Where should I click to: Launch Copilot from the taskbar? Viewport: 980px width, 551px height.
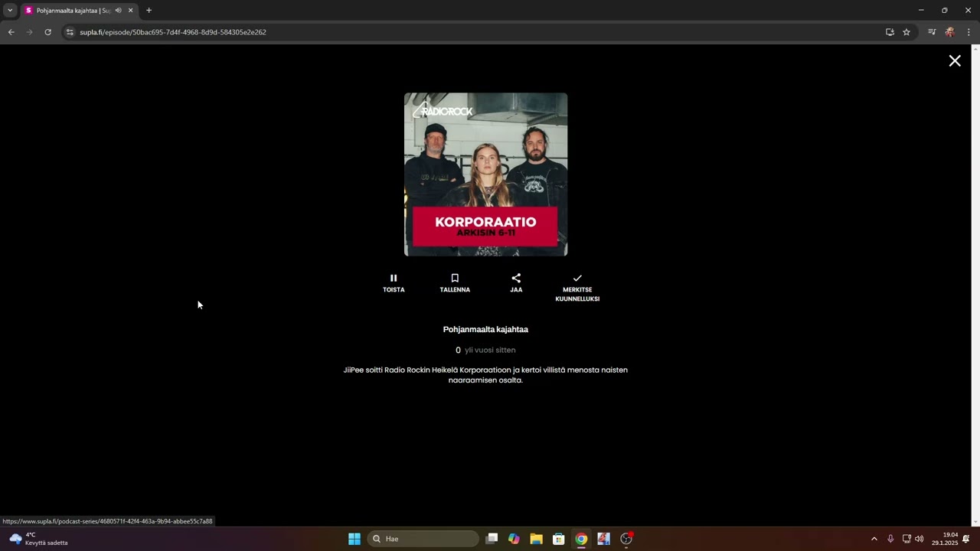514,539
